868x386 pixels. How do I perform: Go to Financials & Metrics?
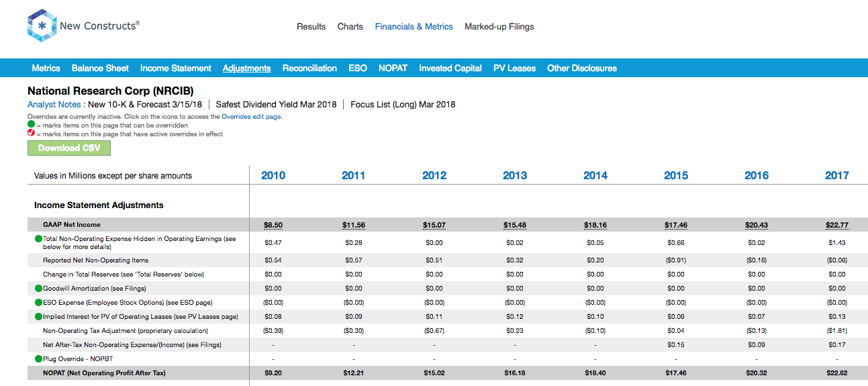click(x=414, y=27)
